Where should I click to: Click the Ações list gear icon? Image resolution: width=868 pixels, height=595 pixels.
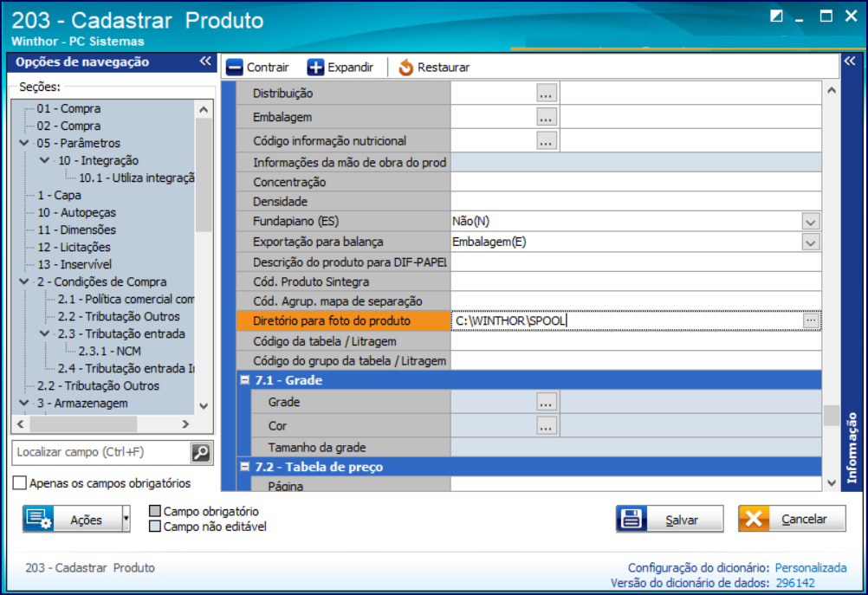pos(39,519)
